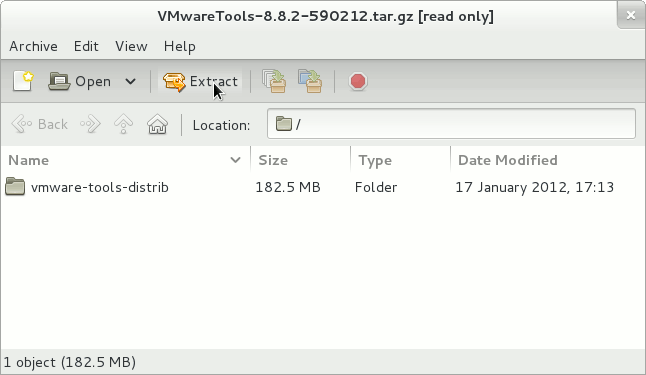This screenshot has height=375, width=646.
Task: Click the Add Files to archive icon
Action: pyautogui.click(x=274, y=81)
